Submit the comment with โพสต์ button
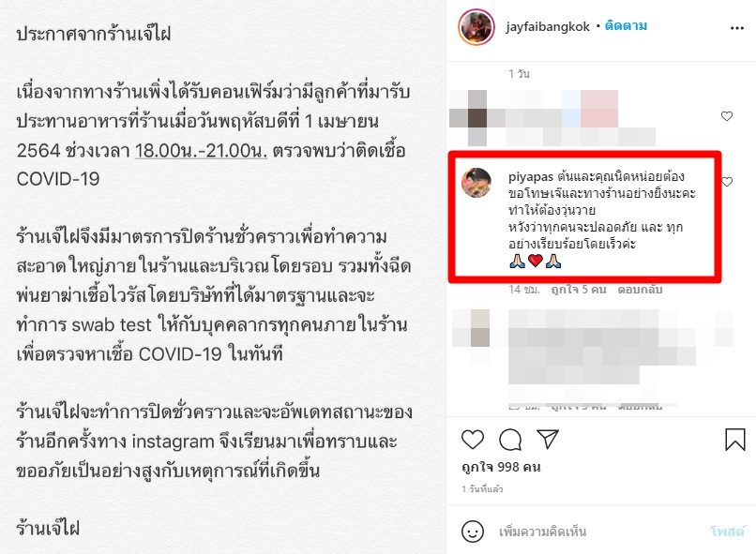This screenshot has height=554, width=756. click(x=727, y=532)
